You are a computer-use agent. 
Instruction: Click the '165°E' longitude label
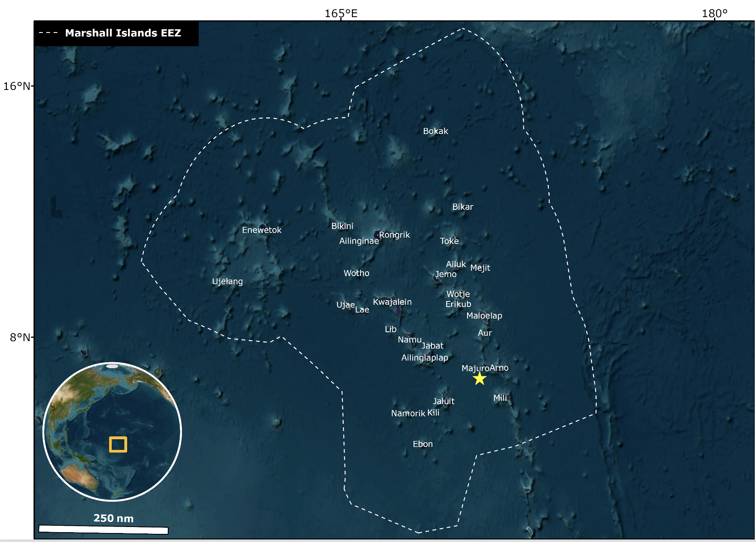[x=341, y=14]
